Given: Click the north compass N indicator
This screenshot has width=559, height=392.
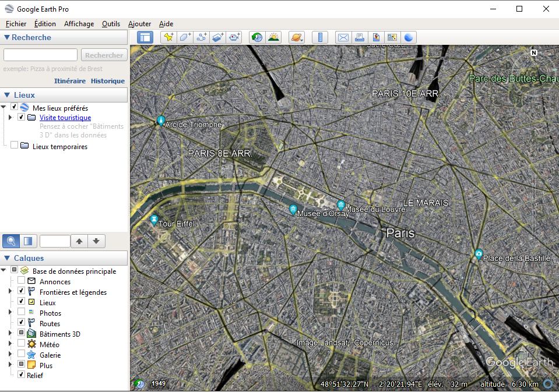Looking at the screenshot, I should [534, 53].
